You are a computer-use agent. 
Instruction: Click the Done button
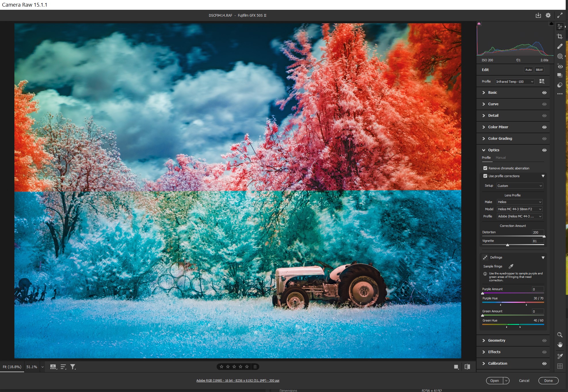(548, 380)
